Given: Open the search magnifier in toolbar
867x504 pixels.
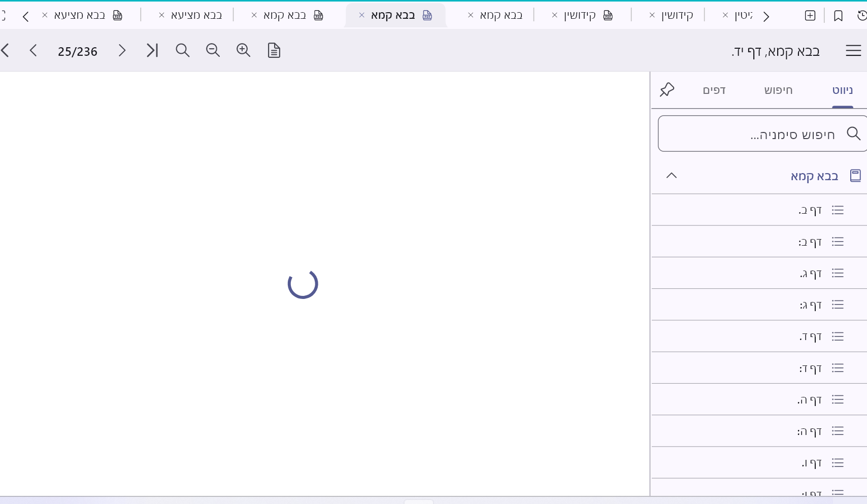Looking at the screenshot, I should coord(182,50).
